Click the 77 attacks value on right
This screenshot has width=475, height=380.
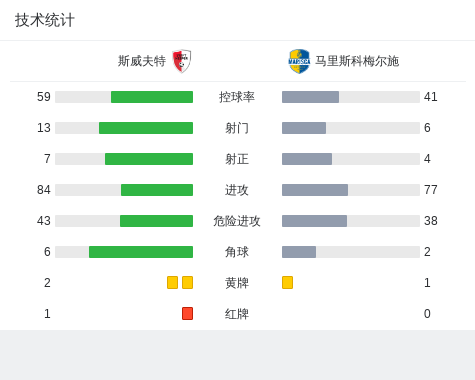431,190
